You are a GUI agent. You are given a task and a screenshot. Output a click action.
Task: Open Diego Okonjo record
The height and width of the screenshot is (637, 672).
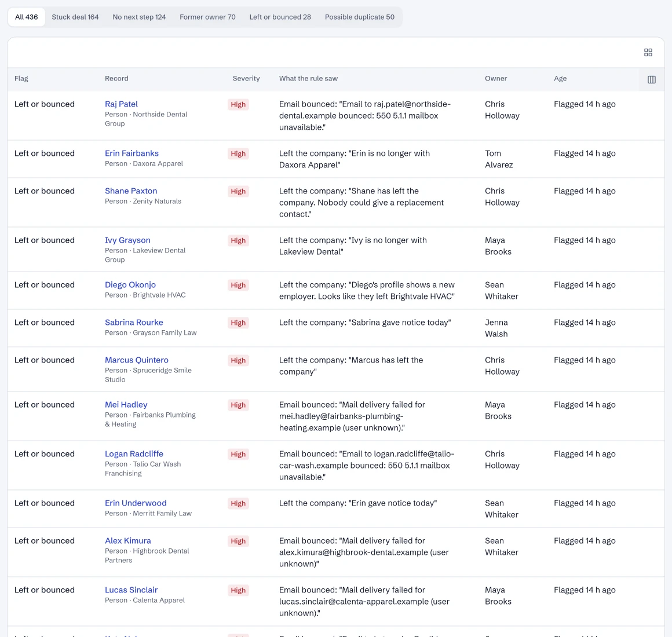coord(130,285)
